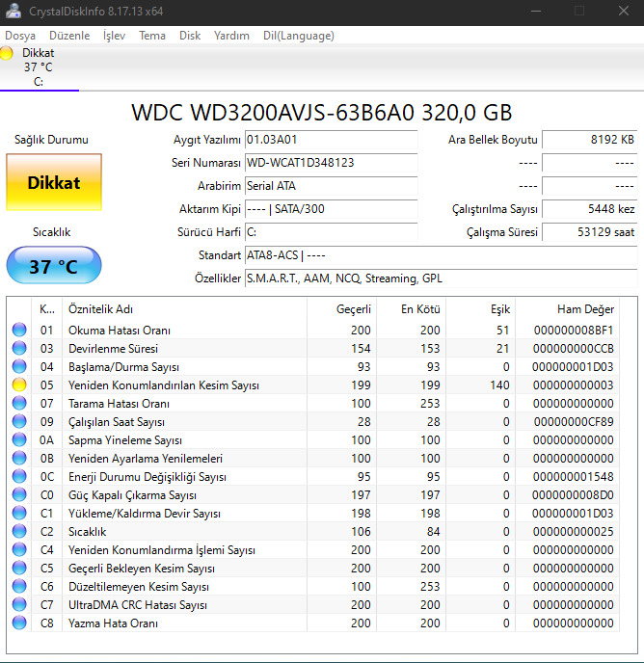Select the UltraDMA CRC Hatası Sayısı attribute name
The width and height of the screenshot is (644, 663).
(x=138, y=605)
